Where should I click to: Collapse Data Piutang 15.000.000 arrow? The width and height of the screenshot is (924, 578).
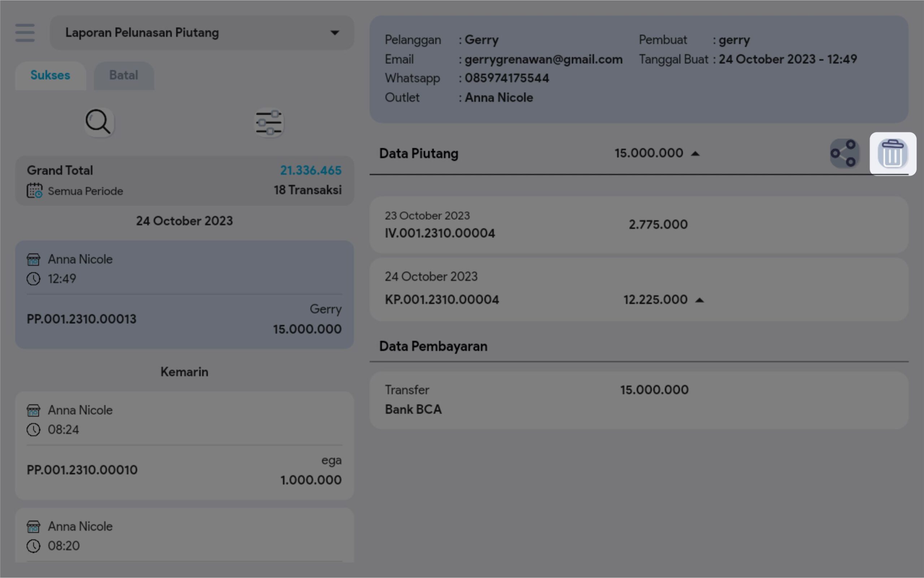point(695,154)
